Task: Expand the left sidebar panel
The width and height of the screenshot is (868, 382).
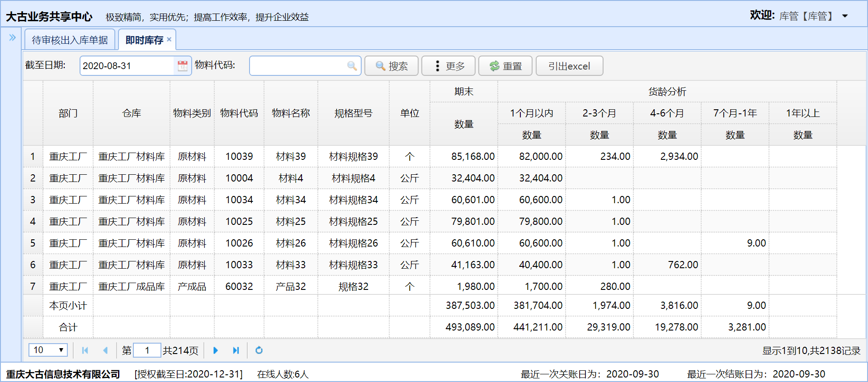Action: 12,38
